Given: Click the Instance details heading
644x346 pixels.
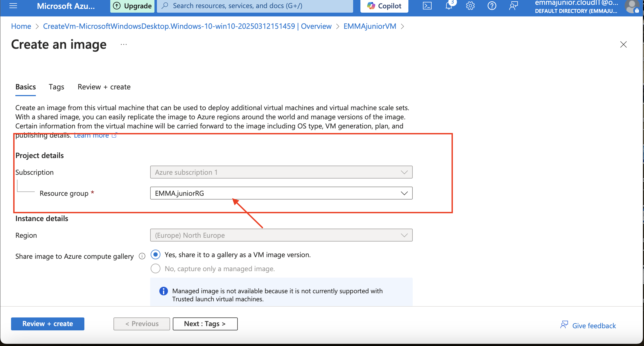Looking at the screenshot, I should pos(42,218).
